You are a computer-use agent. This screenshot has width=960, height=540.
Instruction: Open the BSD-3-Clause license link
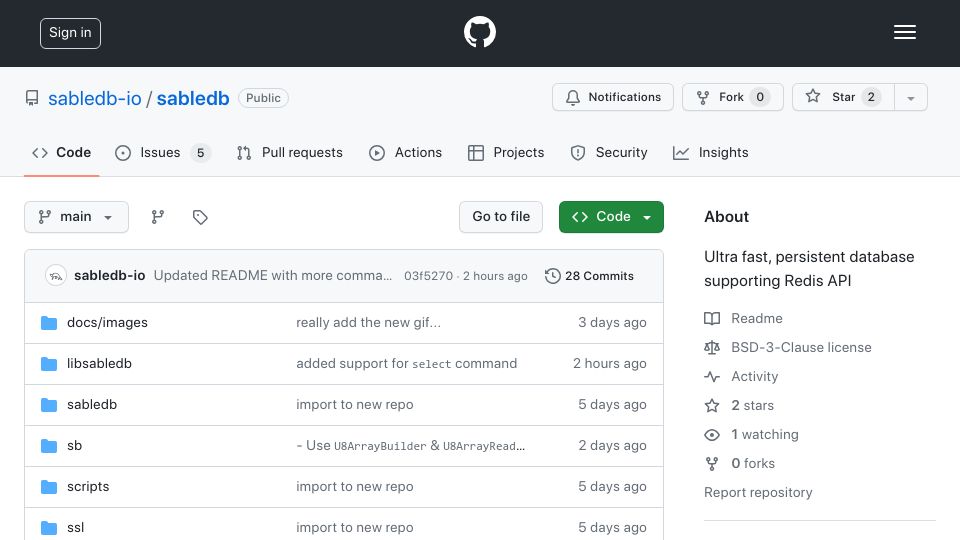pos(801,348)
